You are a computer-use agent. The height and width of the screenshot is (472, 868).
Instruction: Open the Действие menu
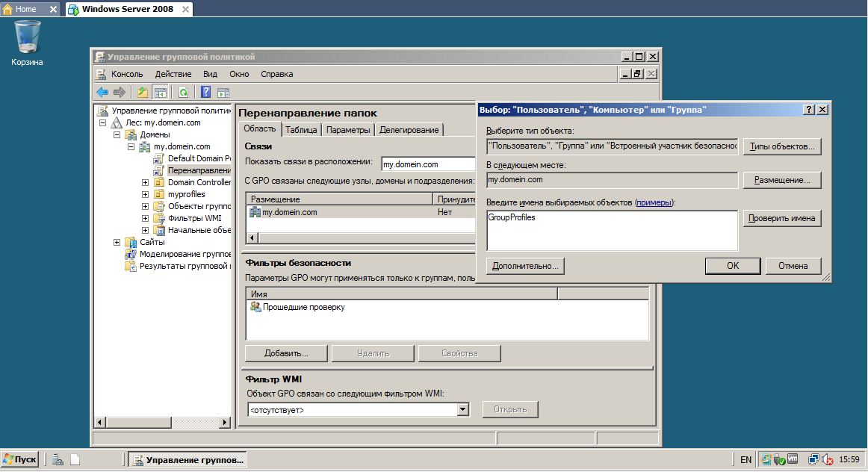pos(173,74)
